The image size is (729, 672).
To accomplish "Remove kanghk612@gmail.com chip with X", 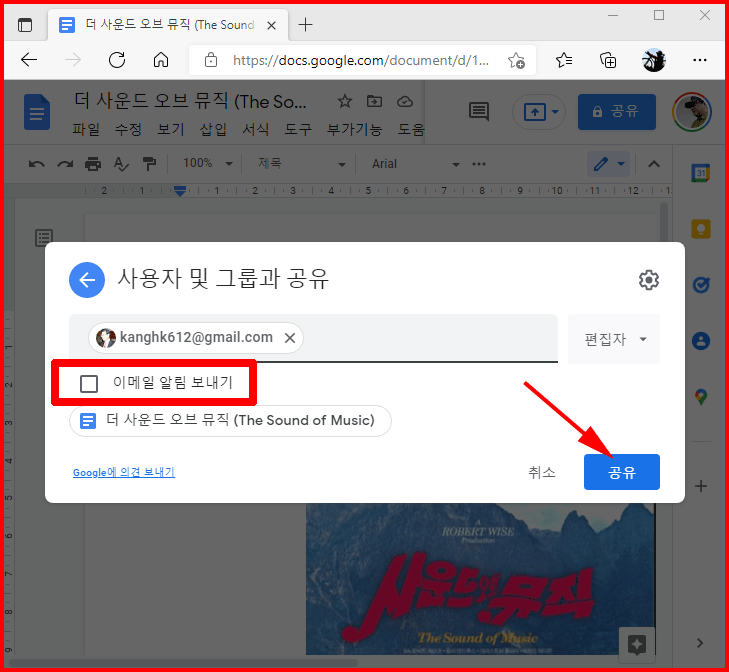I will 290,338.
